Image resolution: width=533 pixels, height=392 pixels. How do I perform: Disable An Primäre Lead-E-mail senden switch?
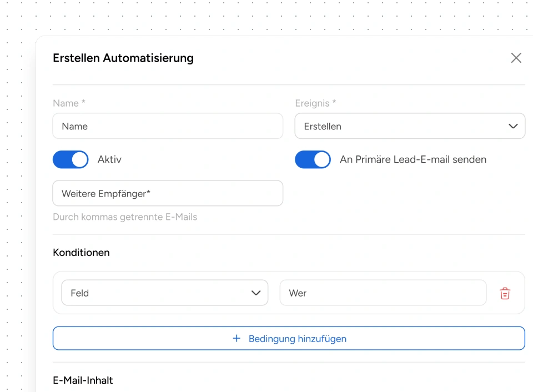click(x=313, y=159)
